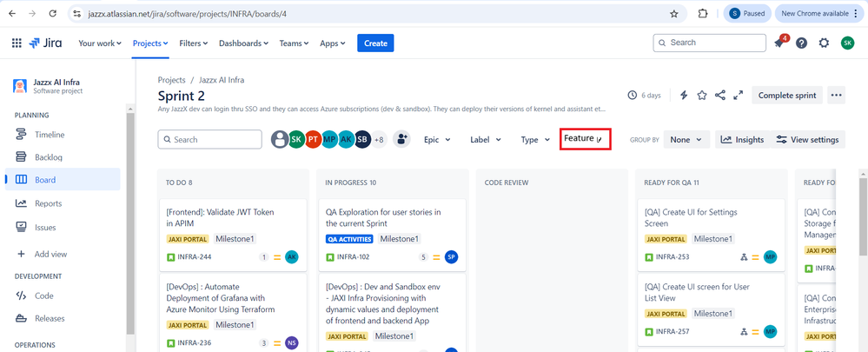Open View settings
Viewport: 868px width, 352px height.
click(808, 140)
